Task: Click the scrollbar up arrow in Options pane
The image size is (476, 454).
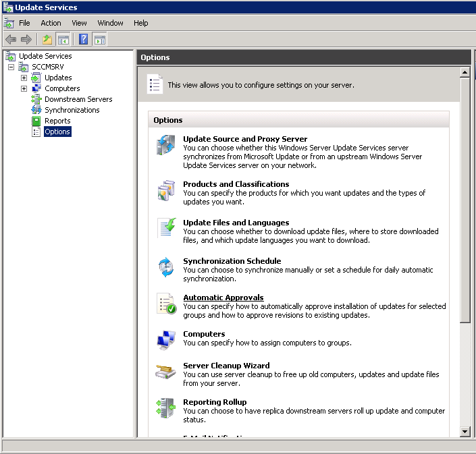Action: [465, 72]
